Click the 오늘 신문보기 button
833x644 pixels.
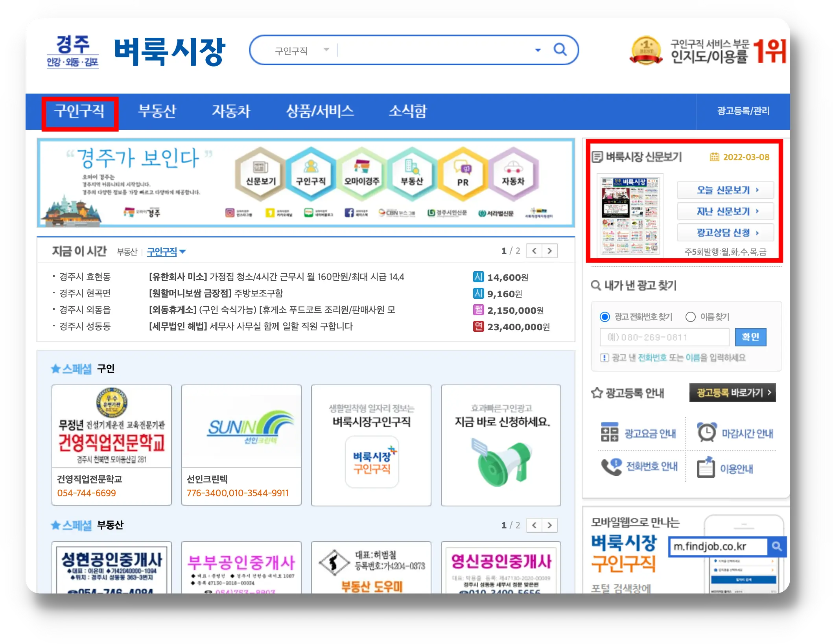[x=725, y=190]
